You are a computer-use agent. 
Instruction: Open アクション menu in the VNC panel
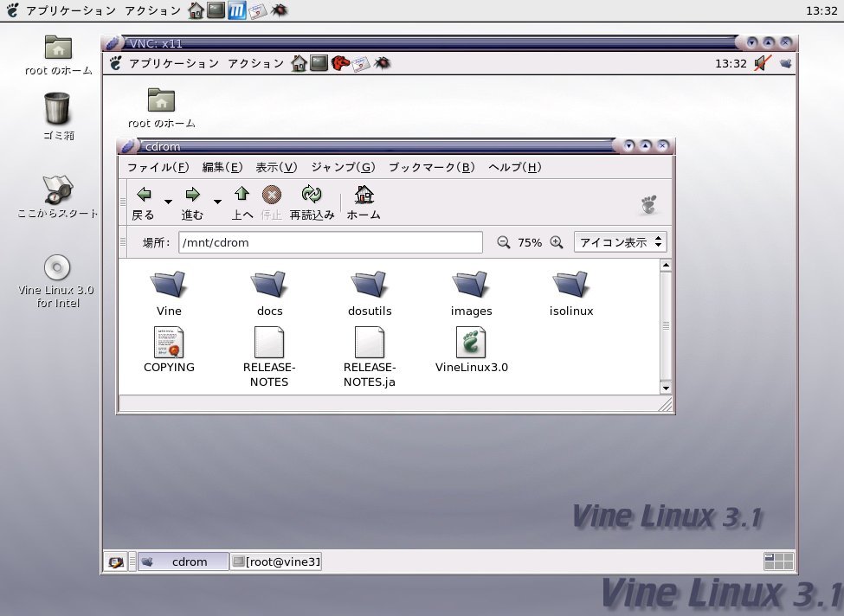click(x=256, y=63)
